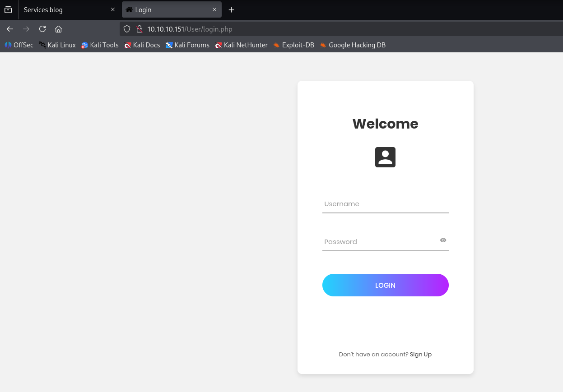563x392 pixels.
Task: Click into the Username field
Action: click(x=386, y=204)
